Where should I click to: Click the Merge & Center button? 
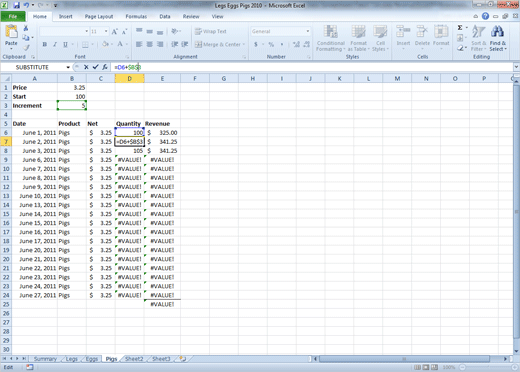219,44
